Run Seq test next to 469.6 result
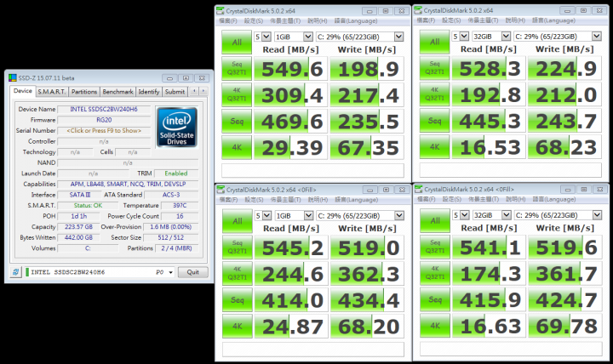 coord(237,121)
